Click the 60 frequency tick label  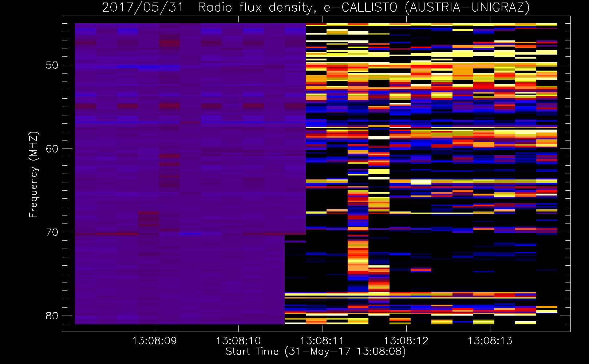52,149
